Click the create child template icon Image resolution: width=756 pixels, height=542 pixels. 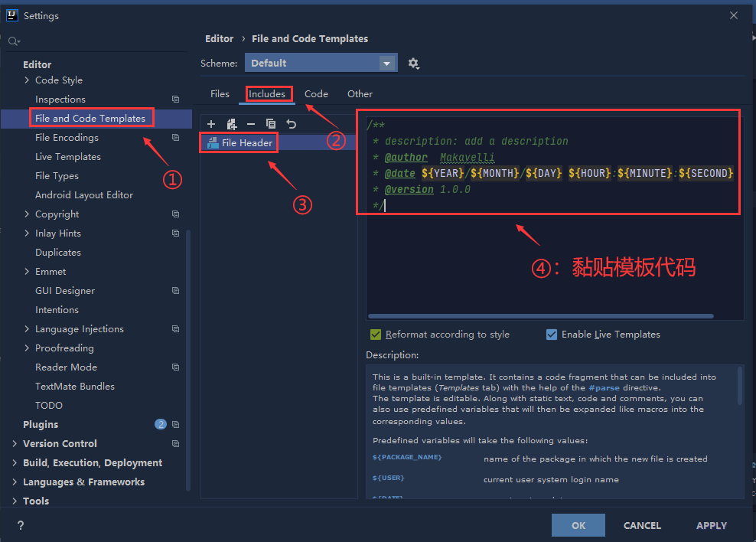click(x=231, y=125)
